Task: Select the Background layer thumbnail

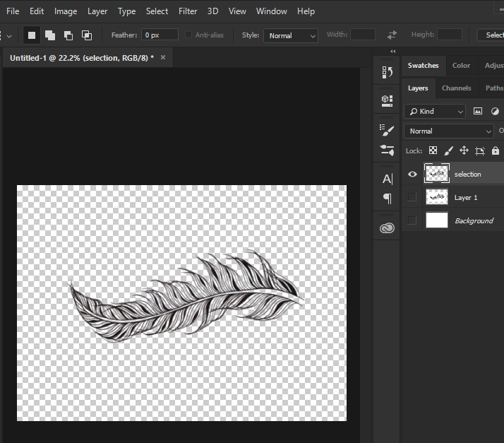Action: (437, 220)
